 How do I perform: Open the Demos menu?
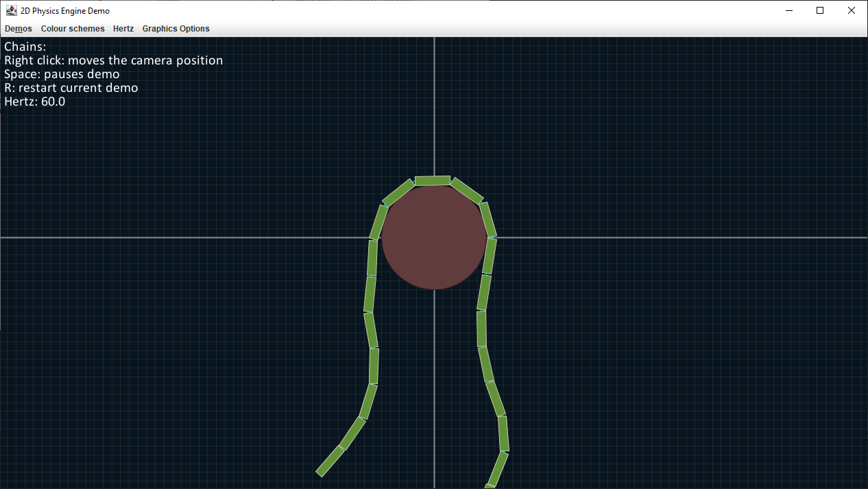(x=18, y=29)
